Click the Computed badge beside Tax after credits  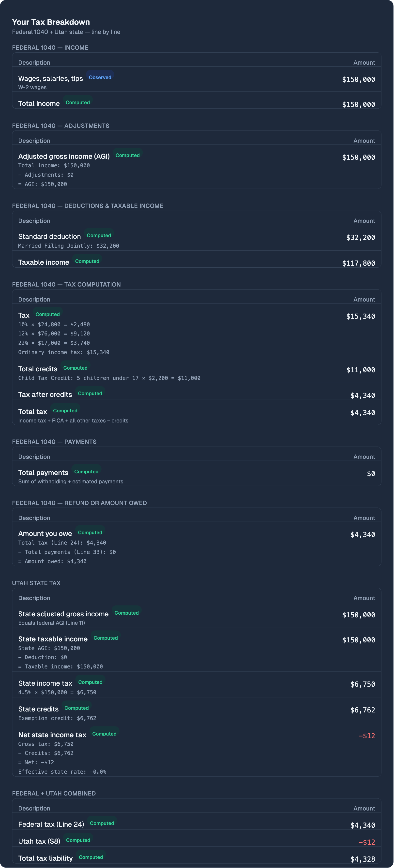[90, 393]
